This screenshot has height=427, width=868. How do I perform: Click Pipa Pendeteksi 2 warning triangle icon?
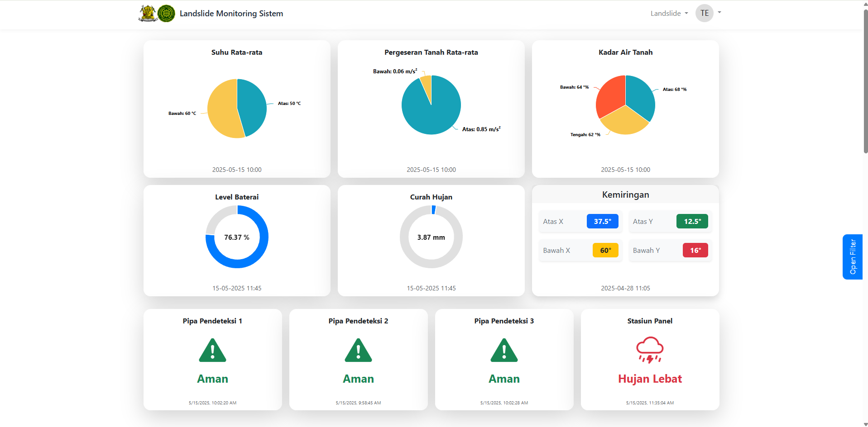click(x=358, y=351)
